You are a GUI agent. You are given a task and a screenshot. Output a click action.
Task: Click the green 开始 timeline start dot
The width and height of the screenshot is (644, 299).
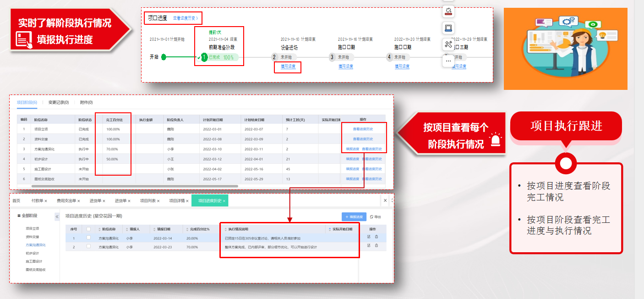point(164,57)
